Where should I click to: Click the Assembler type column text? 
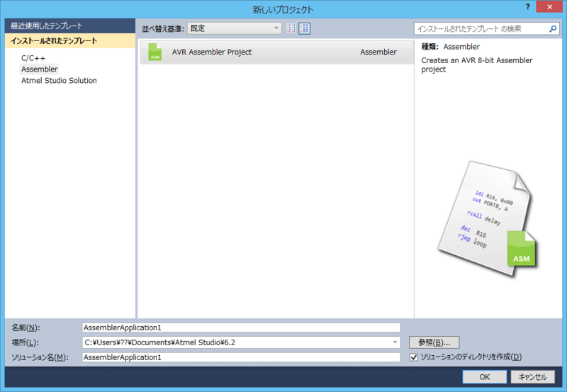pos(378,52)
